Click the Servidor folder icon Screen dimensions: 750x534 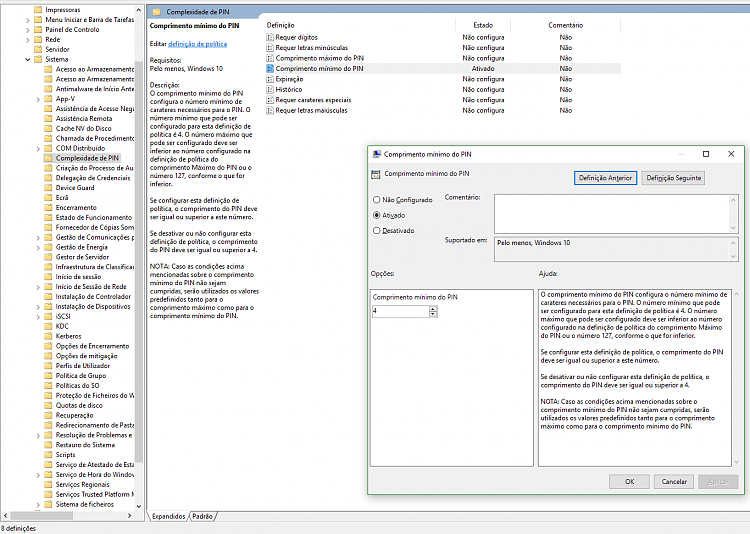[x=38, y=49]
